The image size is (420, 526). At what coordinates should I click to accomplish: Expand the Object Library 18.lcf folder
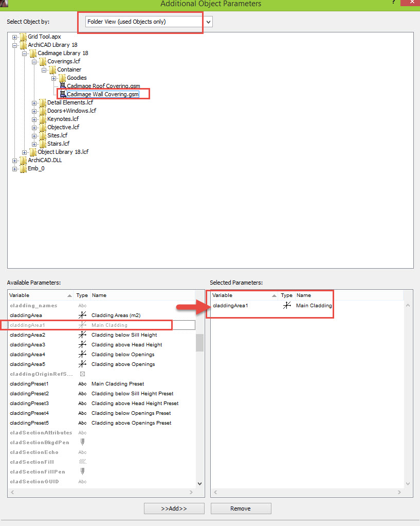(24, 152)
